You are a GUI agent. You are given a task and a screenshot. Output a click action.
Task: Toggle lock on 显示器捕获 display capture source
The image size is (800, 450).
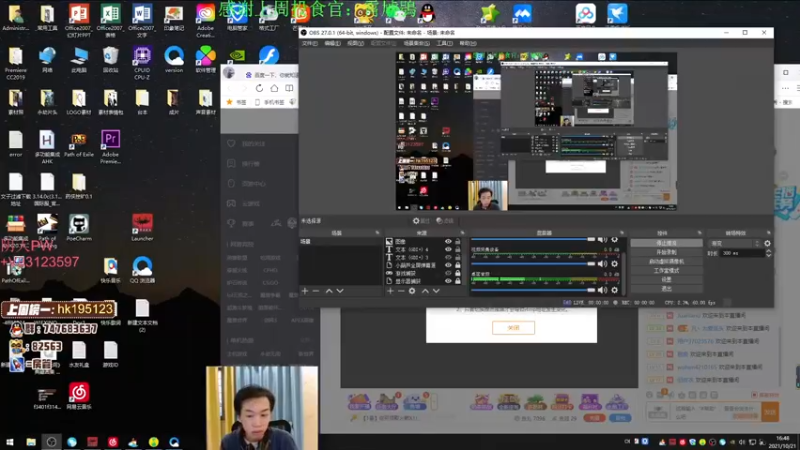(x=458, y=281)
